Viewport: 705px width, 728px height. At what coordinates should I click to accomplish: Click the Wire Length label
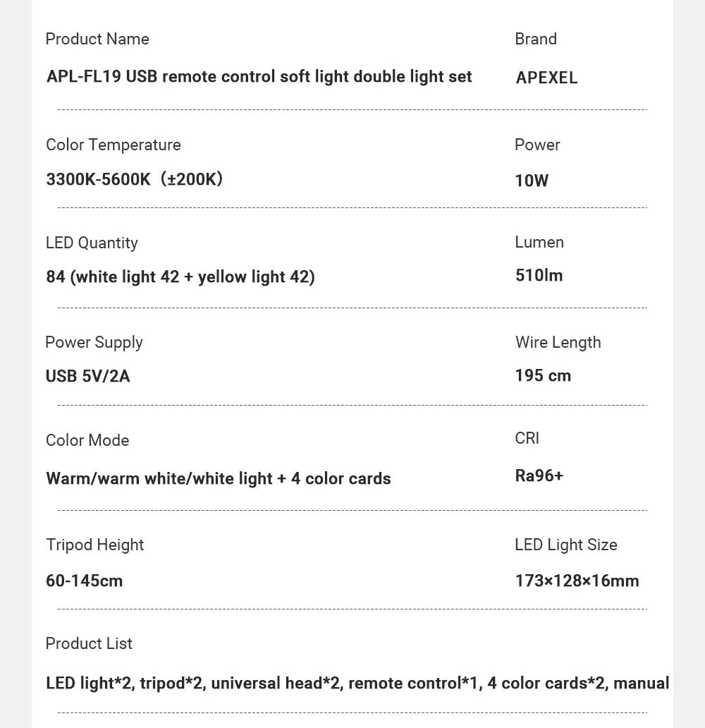coord(558,342)
